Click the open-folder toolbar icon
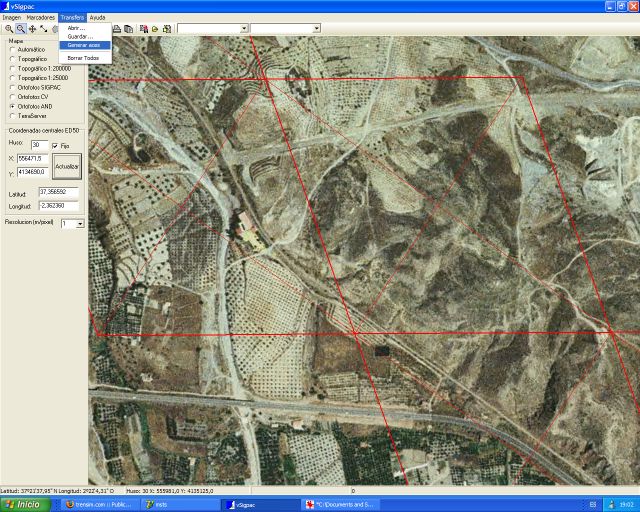640x512 pixels. click(x=155, y=29)
